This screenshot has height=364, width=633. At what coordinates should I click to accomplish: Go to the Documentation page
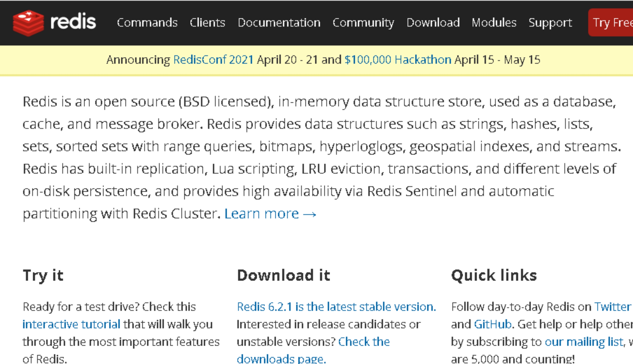click(x=279, y=22)
